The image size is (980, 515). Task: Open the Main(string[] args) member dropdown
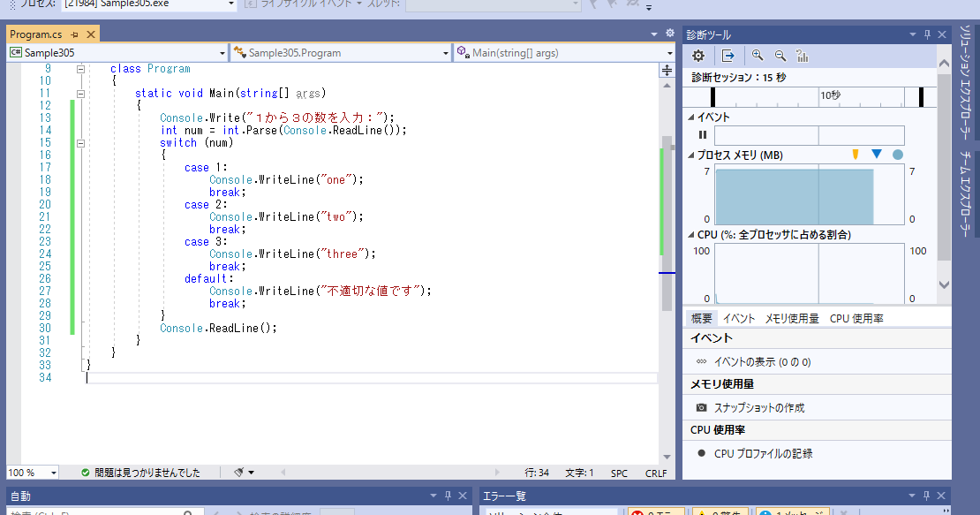point(668,52)
